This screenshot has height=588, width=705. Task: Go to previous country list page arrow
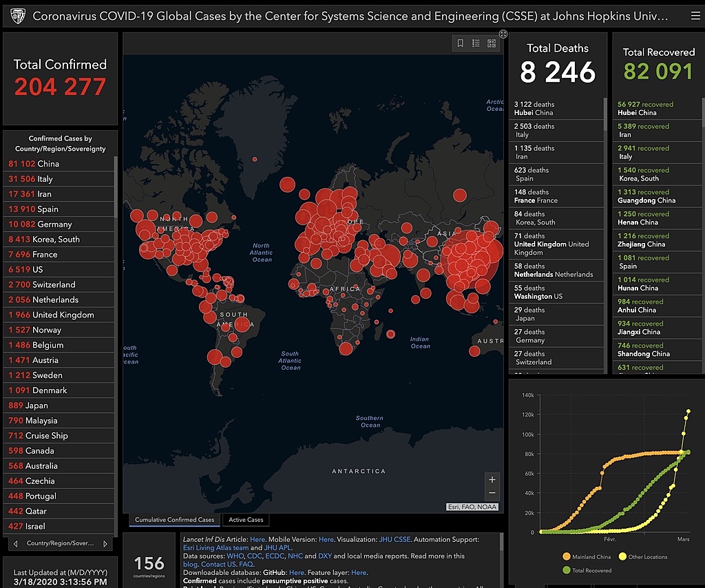tap(15, 543)
